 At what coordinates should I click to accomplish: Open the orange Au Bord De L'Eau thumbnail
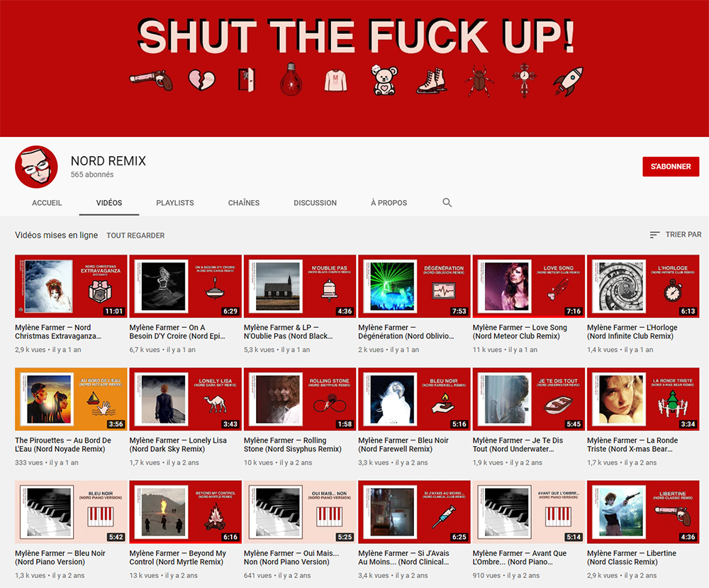pyautogui.click(x=71, y=399)
